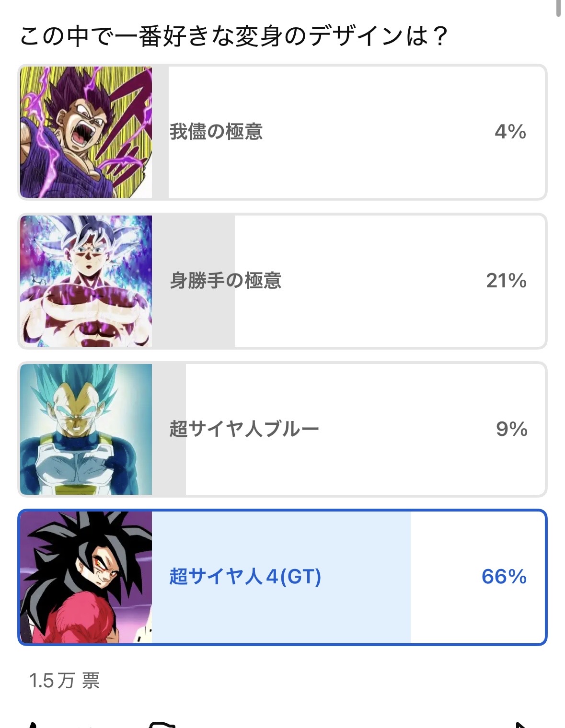Click the 21% result percentage
Viewport: 565px width, 728px height.
(x=506, y=281)
